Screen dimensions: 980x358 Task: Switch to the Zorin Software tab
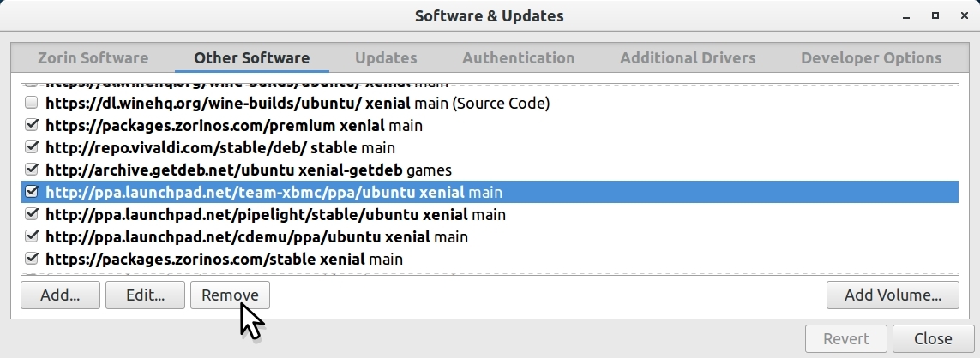pos(93,58)
